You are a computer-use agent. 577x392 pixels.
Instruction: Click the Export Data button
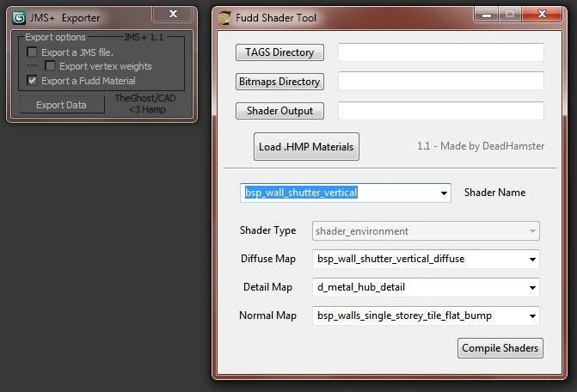tap(61, 105)
